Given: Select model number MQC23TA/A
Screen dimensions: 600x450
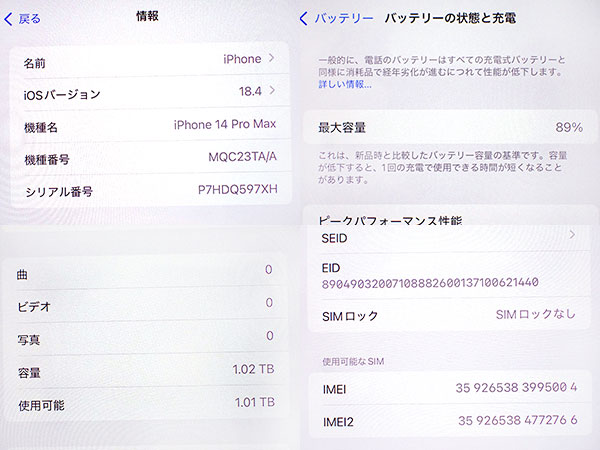Looking at the screenshot, I should pyautogui.click(x=243, y=157).
